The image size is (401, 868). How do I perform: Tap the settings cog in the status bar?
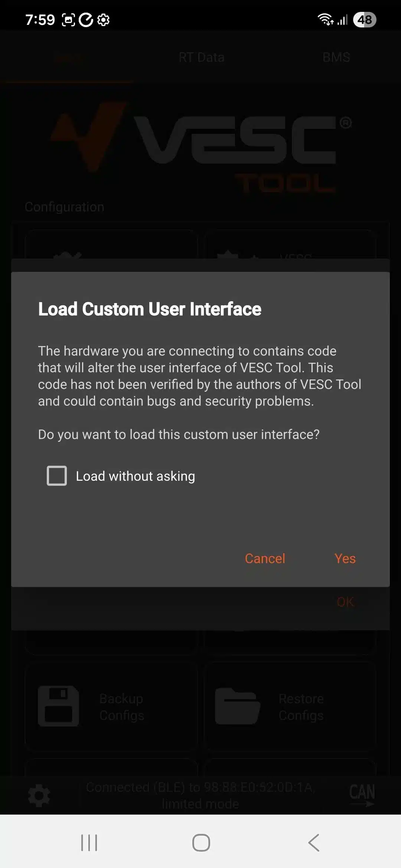point(103,20)
